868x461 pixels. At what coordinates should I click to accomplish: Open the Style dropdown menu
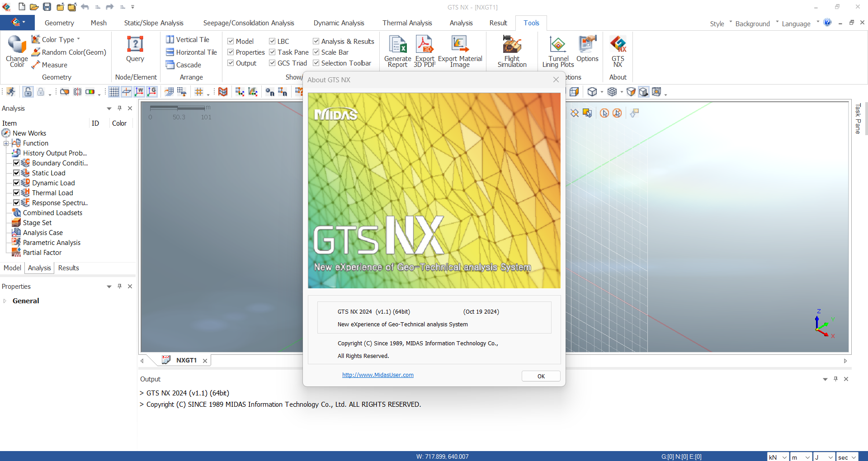pyautogui.click(x=721, y=24)
